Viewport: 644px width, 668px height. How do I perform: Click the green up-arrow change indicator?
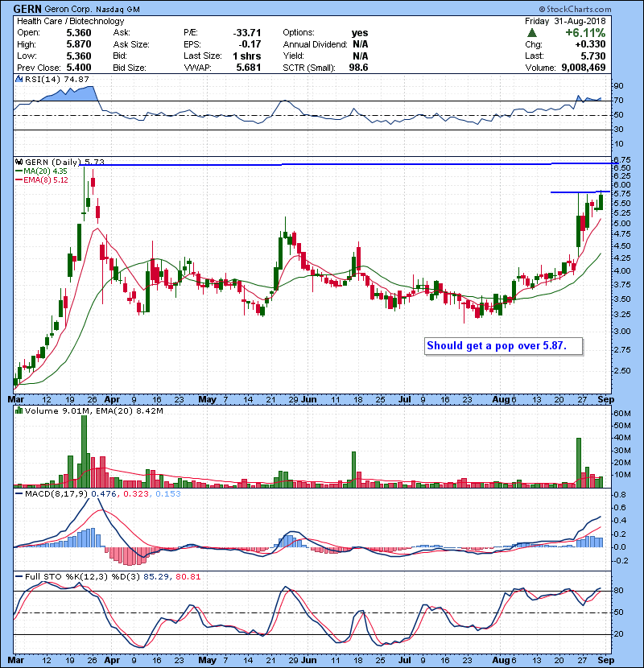coord(532,33)
